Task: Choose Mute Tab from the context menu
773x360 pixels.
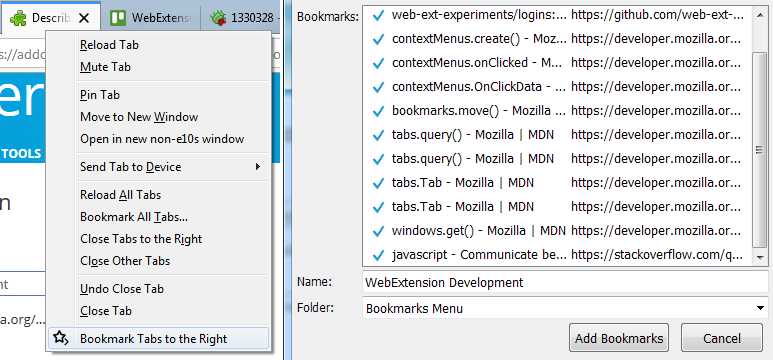Action: pyautogui.click(x=105, y=67)
